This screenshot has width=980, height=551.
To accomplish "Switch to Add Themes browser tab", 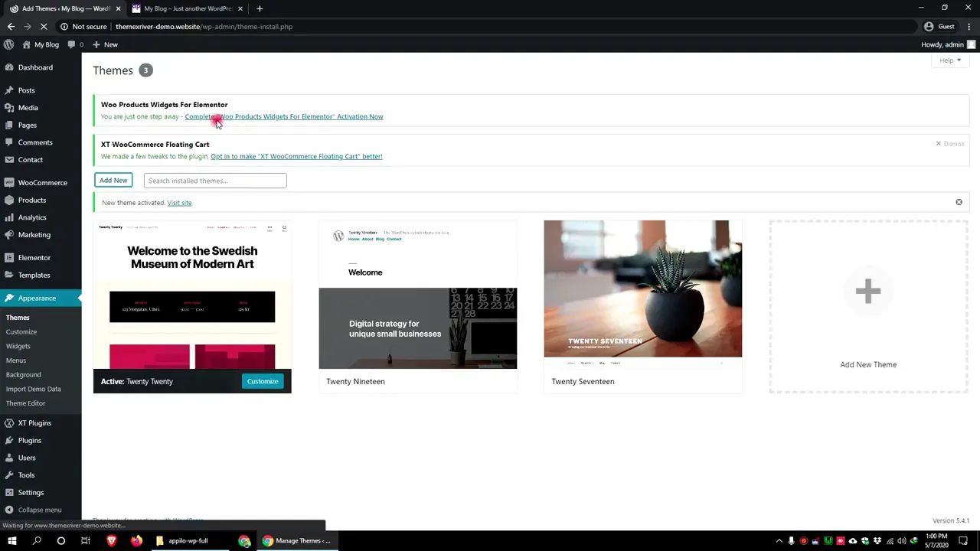I will click(x=65, y=8).
